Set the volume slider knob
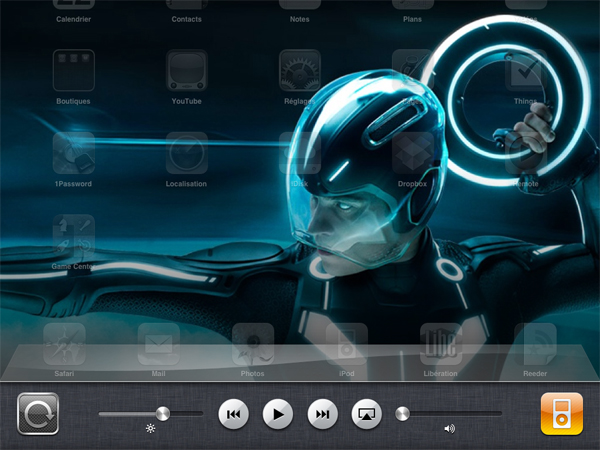The image size is (600, 450). (402, 414)
